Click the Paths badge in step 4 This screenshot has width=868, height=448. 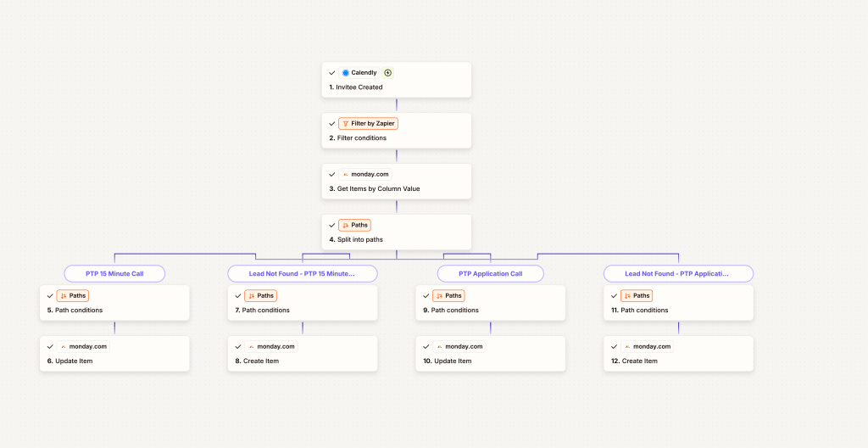354,226
